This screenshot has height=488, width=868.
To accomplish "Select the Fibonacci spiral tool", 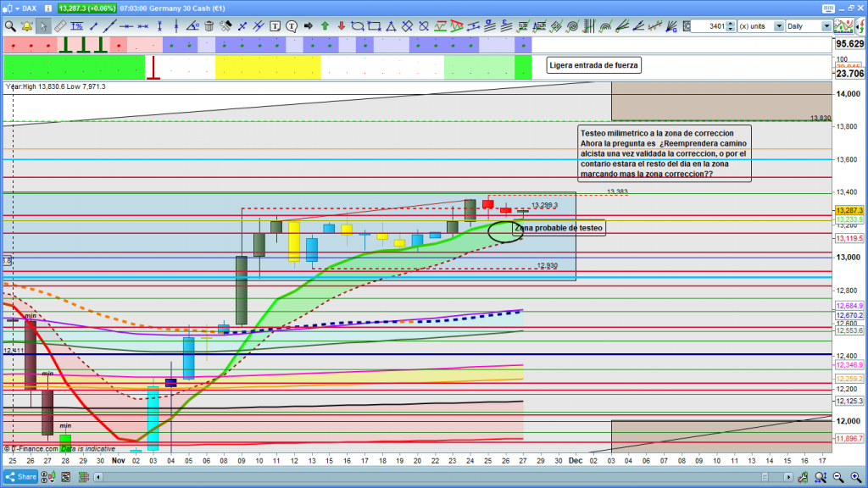I will (x=572, y=26).
